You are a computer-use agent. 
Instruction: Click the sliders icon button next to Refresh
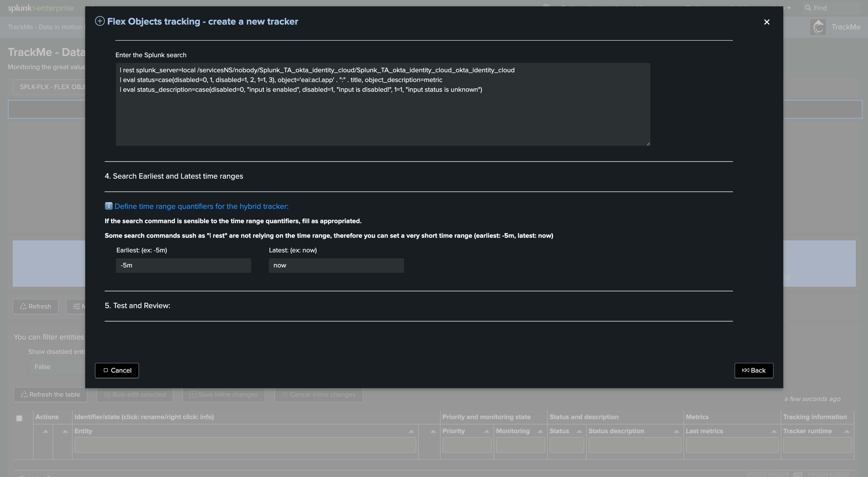point(76,306)
